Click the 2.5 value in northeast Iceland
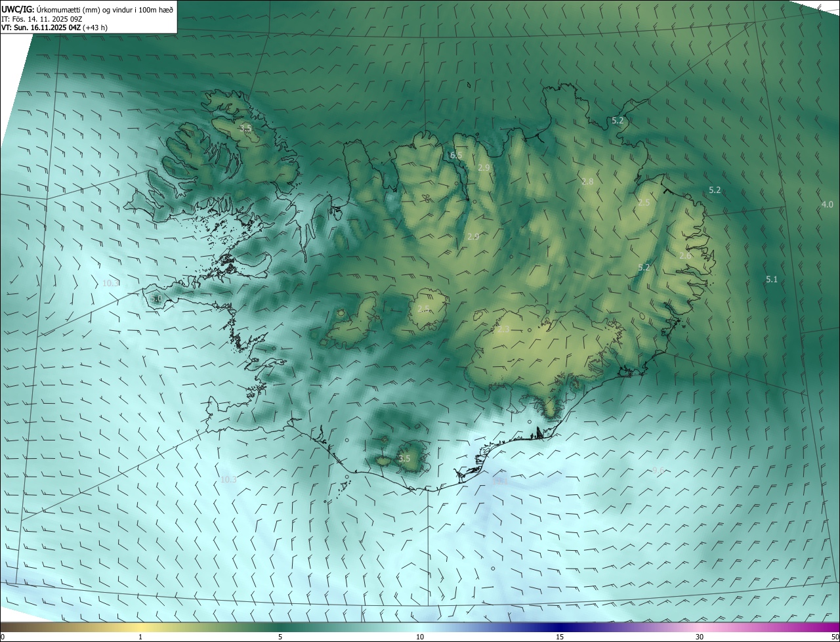 click(x=644, y=202)
